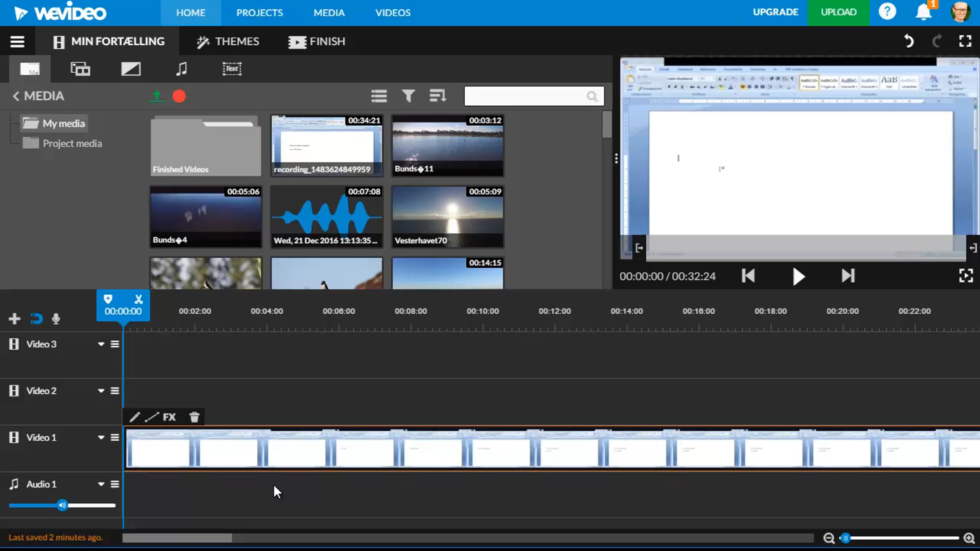Click the undo arrow icon
Screen dimensions: 980x551
(908, 41)
